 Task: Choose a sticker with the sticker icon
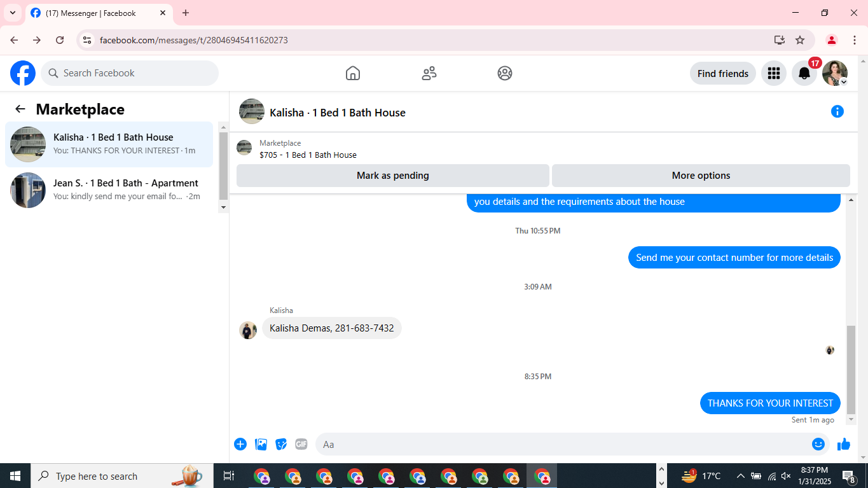click(x=281, y=444)
